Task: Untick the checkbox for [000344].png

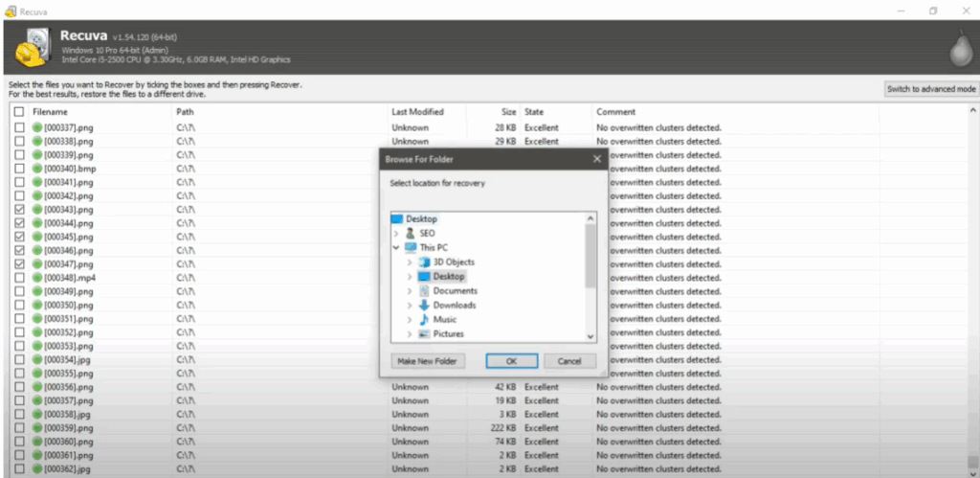Action: pyautogui.click(x=19, y=223)
